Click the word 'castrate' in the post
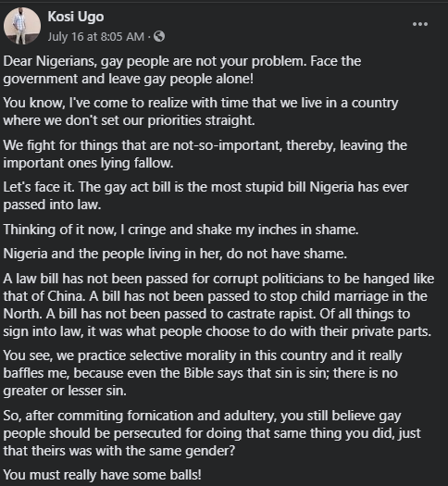 tap(251, 314)
